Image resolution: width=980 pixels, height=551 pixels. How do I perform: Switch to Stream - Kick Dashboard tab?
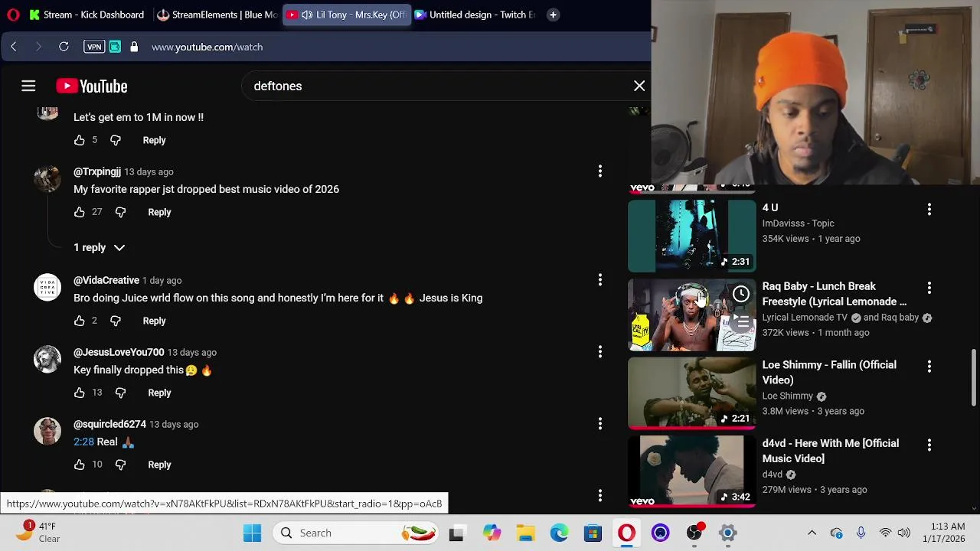(x=87, y=15)
